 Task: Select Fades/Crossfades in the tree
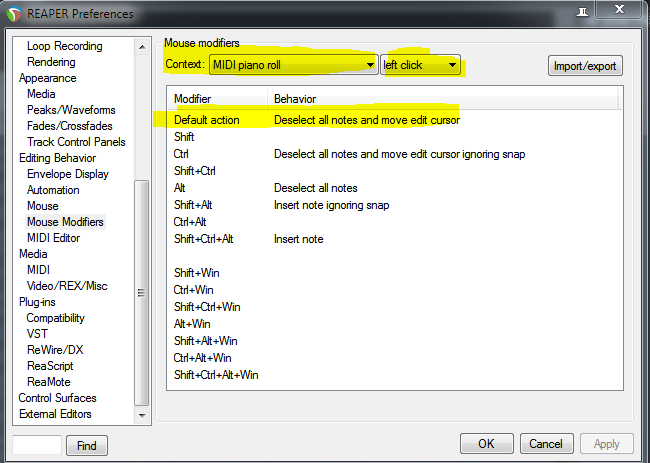(x=70, y=126)
